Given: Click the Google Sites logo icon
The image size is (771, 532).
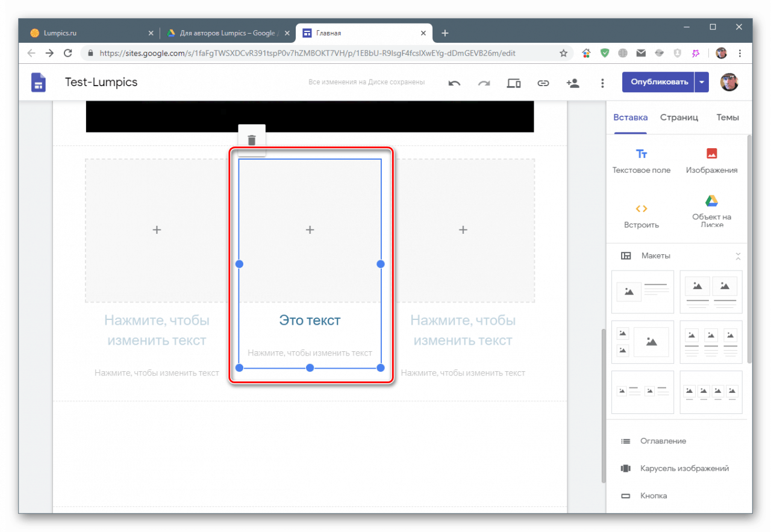Looking at the screenshot, I should 39,83.
